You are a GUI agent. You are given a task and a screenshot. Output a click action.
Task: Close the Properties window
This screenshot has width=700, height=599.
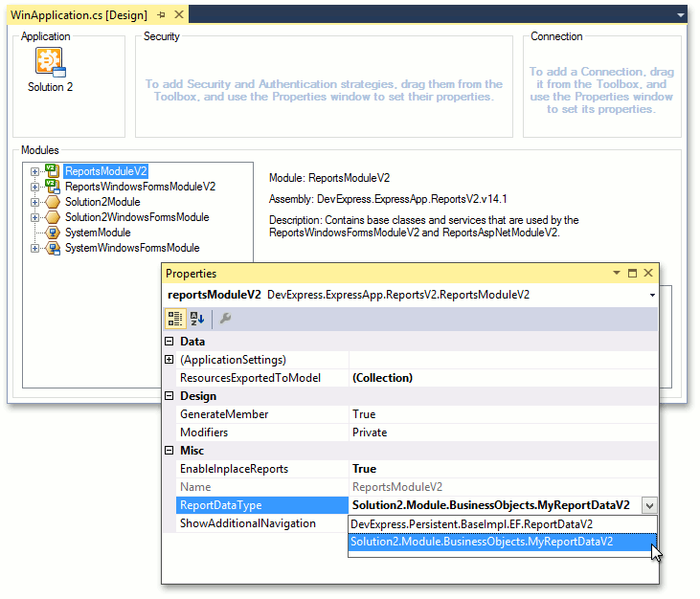(648, 273)
